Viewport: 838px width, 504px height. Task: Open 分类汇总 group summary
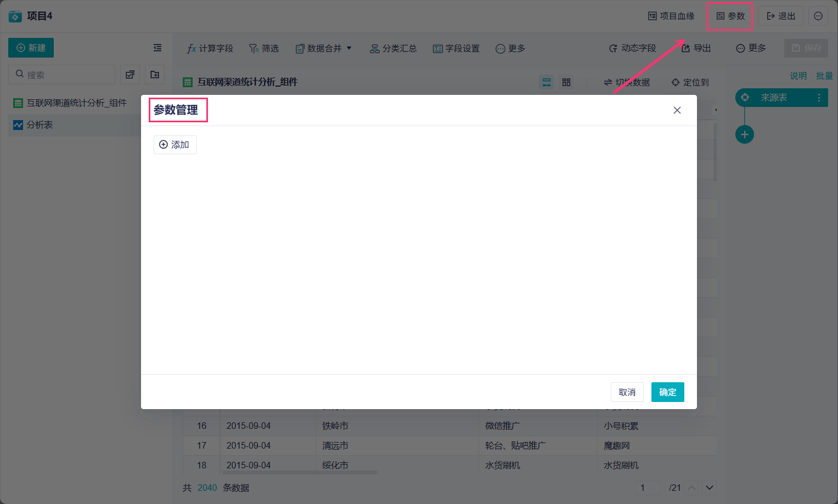393,48
